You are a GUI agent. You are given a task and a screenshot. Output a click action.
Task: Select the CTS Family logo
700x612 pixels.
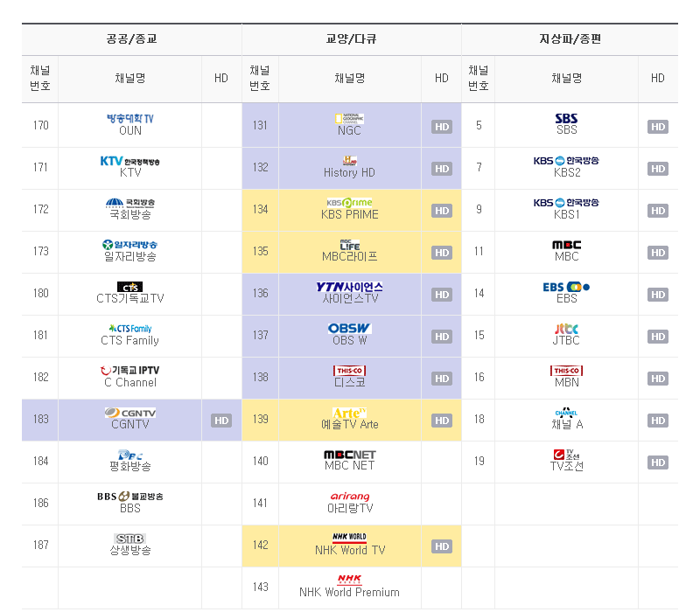[x=129, y=329]
